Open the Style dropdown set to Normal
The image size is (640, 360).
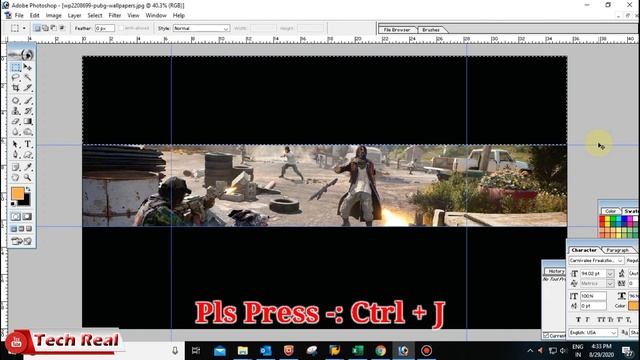201,28
